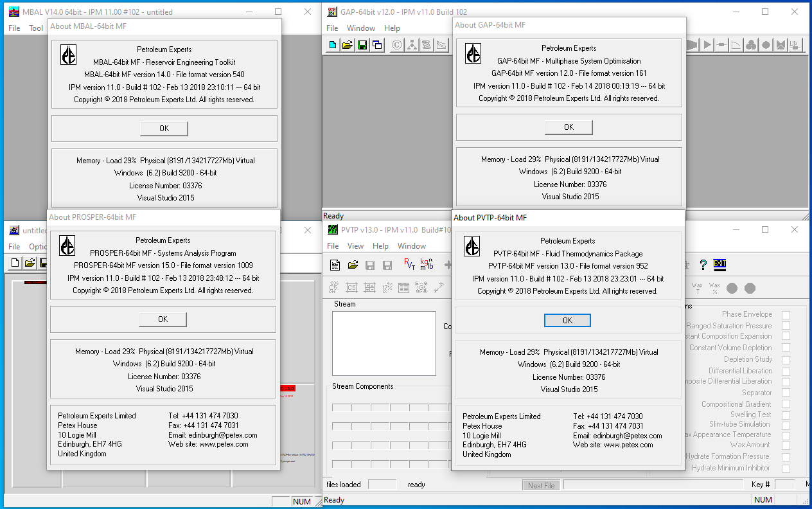Toggle the Separator checkbox
This screenshot has height=509, width=812.
point(786,393)
